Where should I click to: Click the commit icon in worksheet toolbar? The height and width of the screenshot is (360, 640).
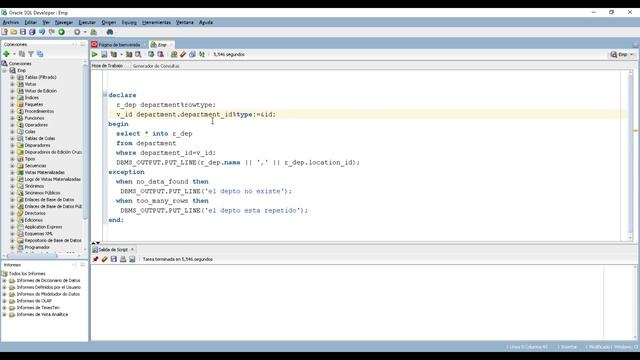[151, 54]
